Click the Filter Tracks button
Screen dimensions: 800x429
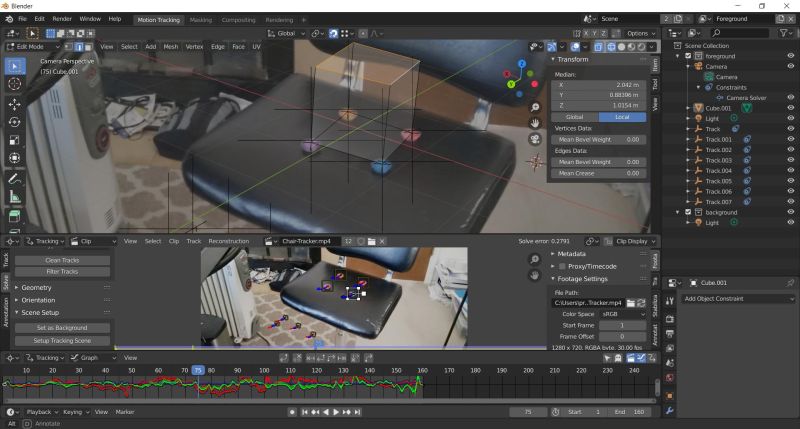(x=62, y=272)
